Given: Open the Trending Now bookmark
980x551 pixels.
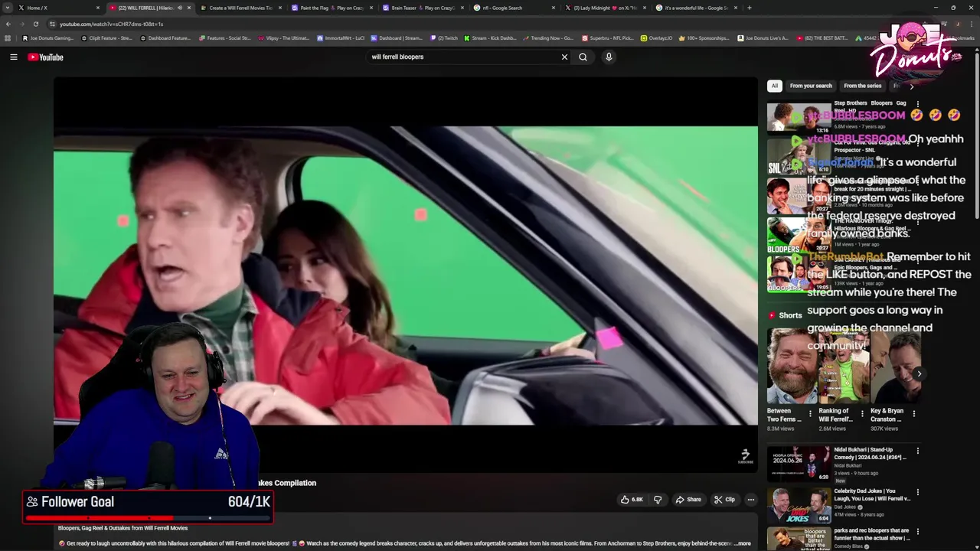Looking at the screenshot, I should [547, 37].
